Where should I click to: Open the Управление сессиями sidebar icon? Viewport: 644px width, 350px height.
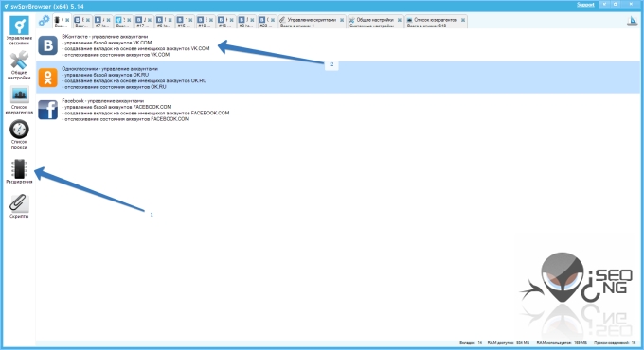click(19, 30)
